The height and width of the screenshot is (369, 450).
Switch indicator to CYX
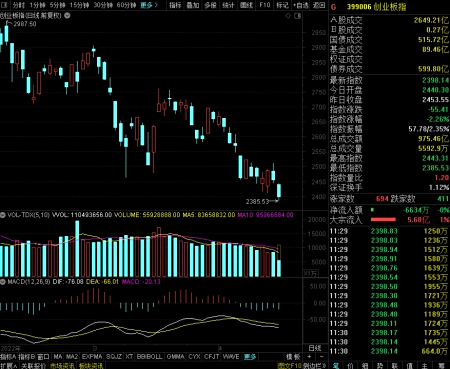pos(194,357)
